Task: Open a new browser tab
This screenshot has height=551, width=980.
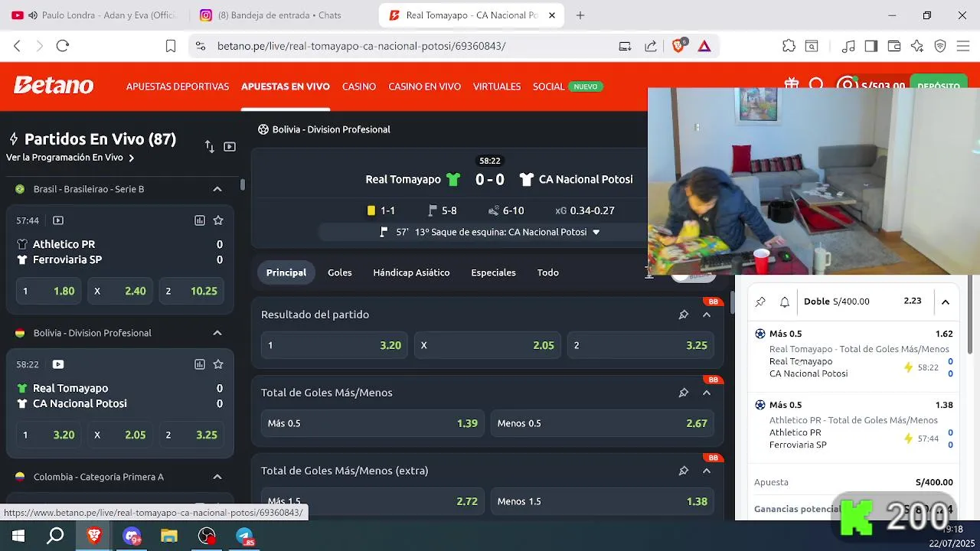Action: tap(580, 15)
